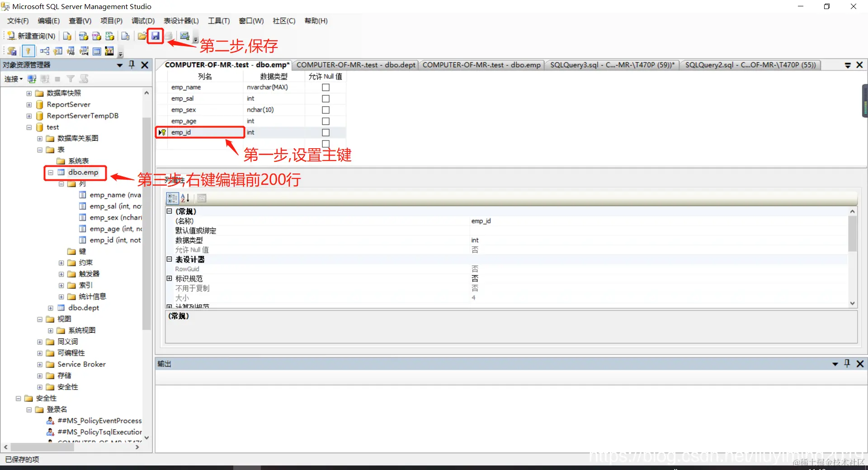Switch to the COMPUTER-OF-MR-.test - dbo.dept tab

[356, 65]
